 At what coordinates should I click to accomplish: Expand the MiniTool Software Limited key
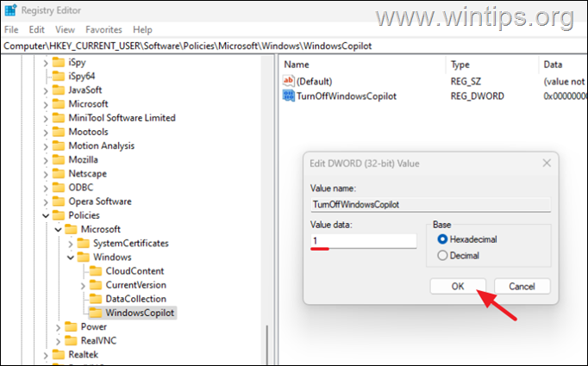46,118
